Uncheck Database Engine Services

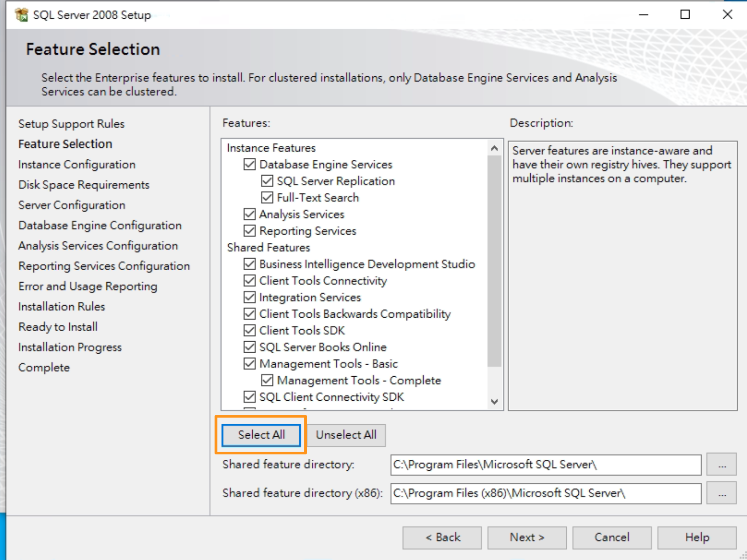click(x=249, y=164)
